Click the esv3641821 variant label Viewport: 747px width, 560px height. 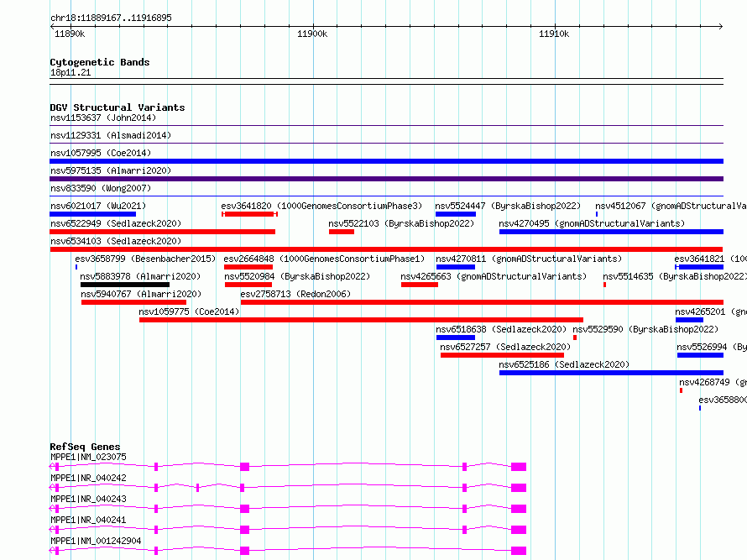[x=710, y=259]
